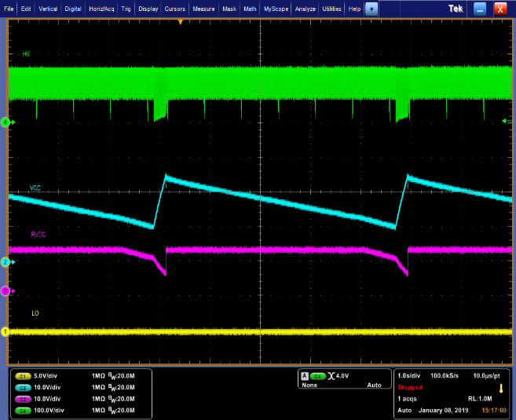Open the Cursors menu
This screenshot has width=516, height=420.
[175, 9]
